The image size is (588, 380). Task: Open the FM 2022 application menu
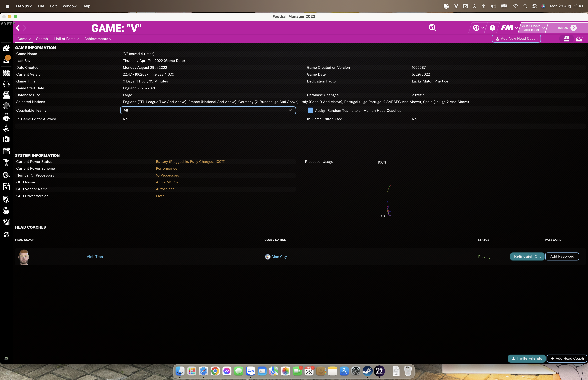coord(24,6)
